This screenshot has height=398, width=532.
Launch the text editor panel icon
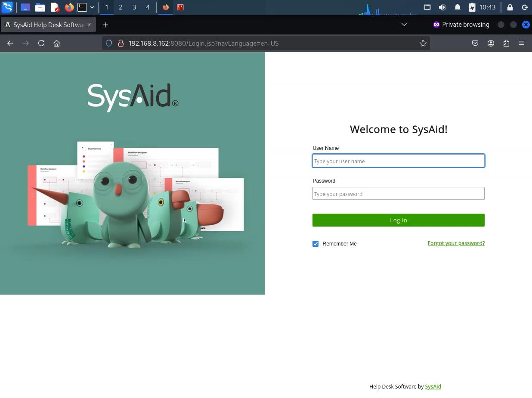pos(55,7)
